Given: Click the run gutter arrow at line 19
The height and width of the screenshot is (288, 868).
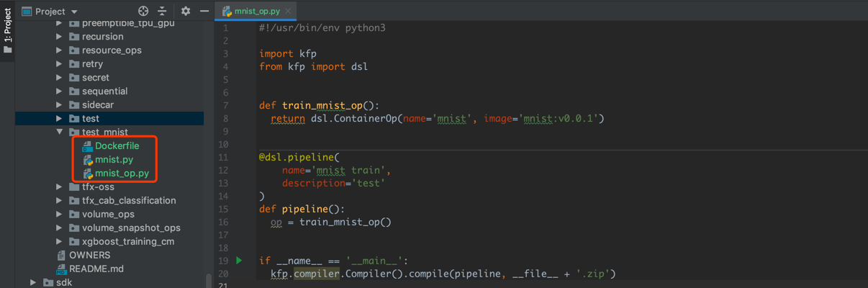Looking at the screenshot, I should tap(240, 261).
